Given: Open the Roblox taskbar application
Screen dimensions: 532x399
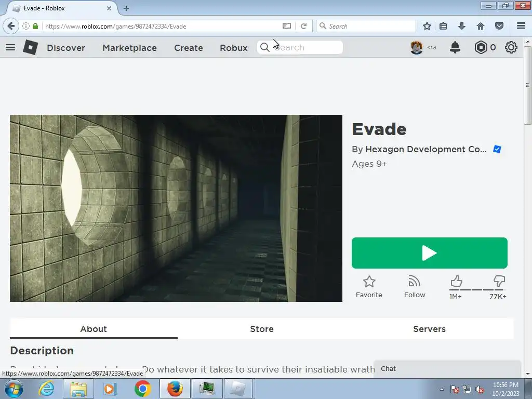Looking at the screenshot, I should pos(238,389).
